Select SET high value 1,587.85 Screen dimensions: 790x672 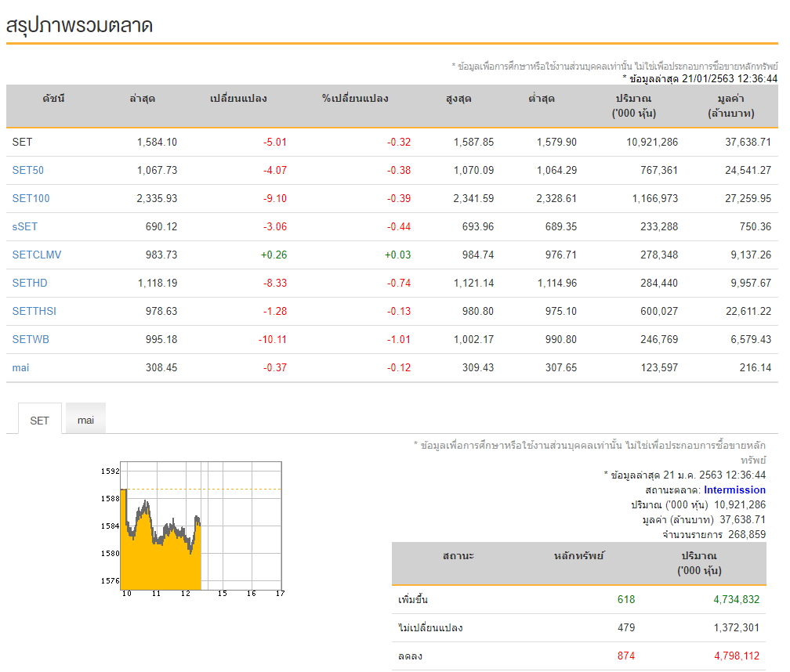click(473, 142)
